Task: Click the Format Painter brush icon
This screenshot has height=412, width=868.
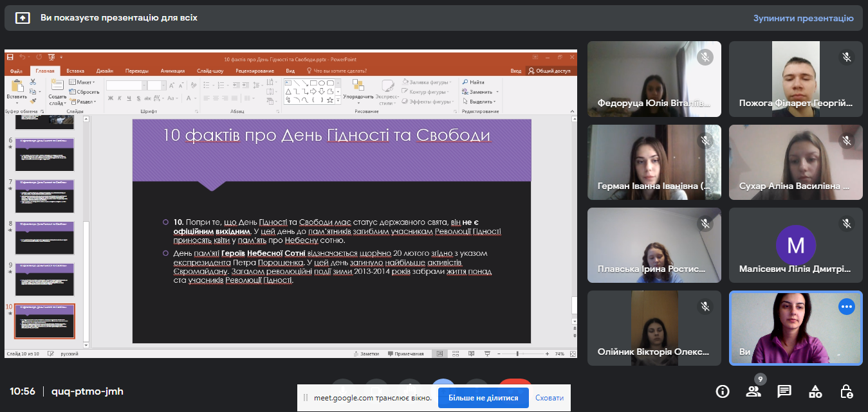Action: [33, 100]
